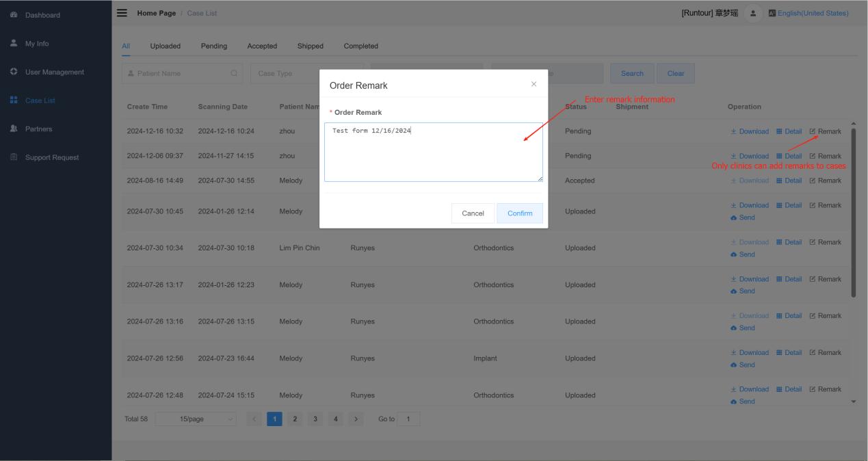
Task: Click the Partners people icon
Action: [14, 129]
